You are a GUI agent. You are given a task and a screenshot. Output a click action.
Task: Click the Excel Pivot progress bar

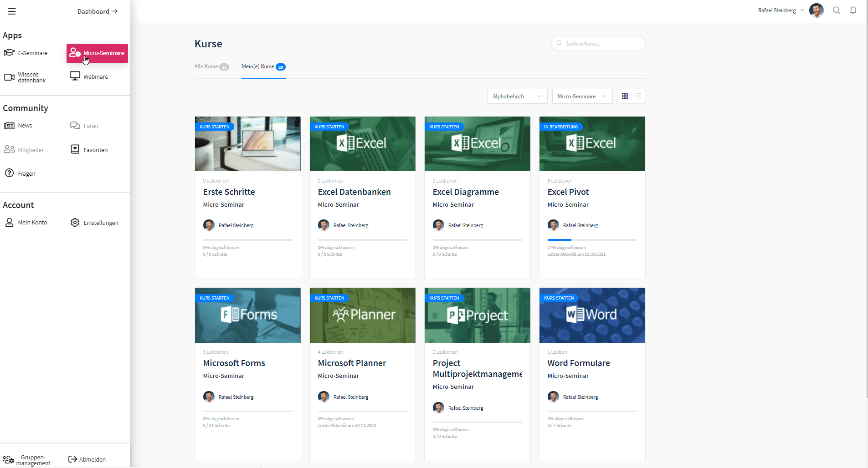592,239
